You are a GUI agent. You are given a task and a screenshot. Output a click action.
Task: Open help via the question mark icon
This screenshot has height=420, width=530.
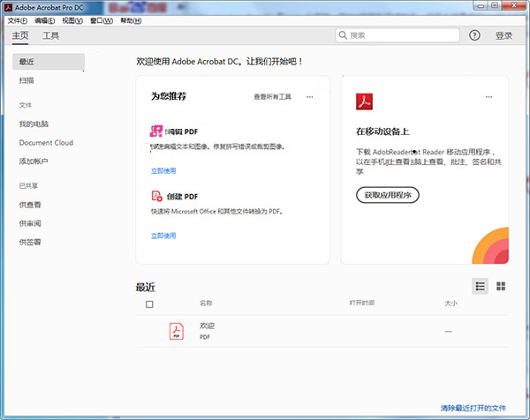pos(474,35)
